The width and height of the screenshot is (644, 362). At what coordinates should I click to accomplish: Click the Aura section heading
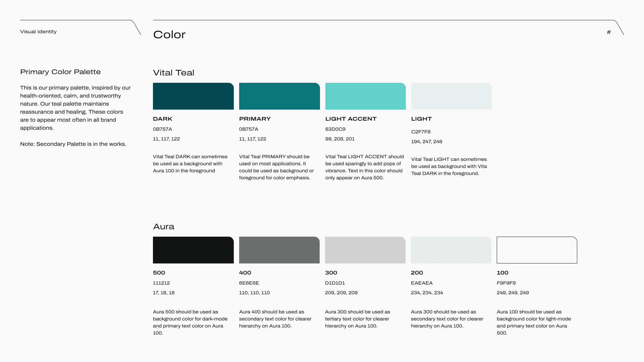164,227
